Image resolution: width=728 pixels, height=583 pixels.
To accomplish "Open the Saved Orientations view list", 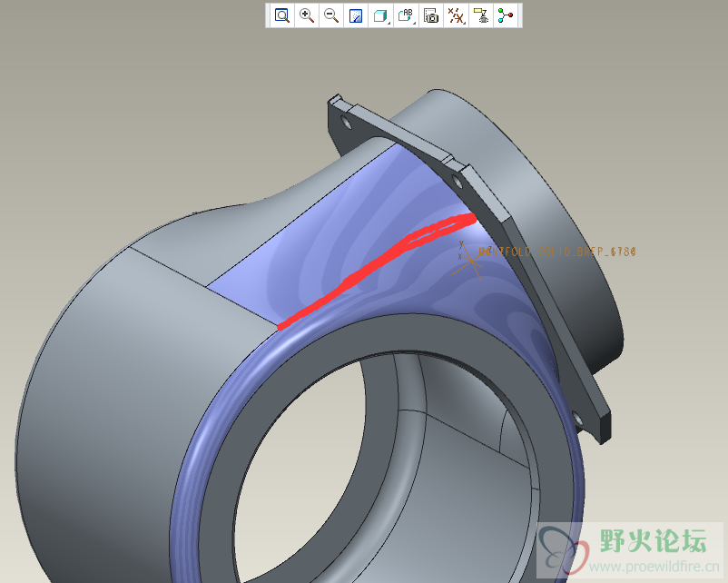I will (406, 15).
